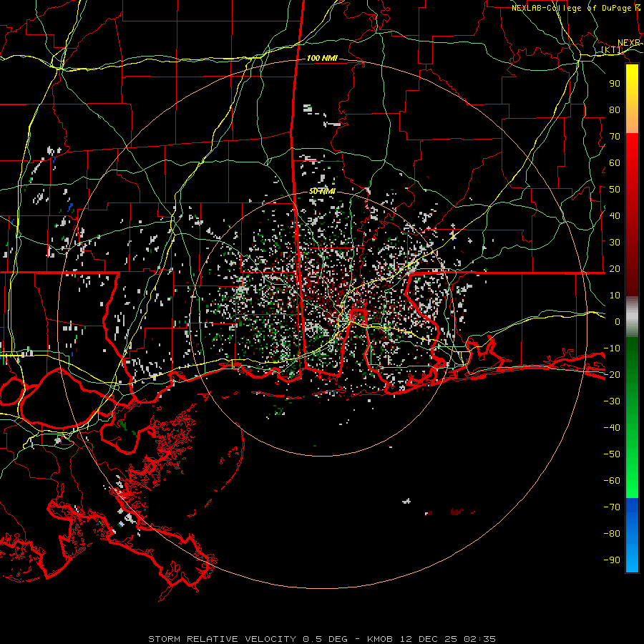Click the -60 value on velocity scale
This screenshot has height=644, width=644.
612,481
